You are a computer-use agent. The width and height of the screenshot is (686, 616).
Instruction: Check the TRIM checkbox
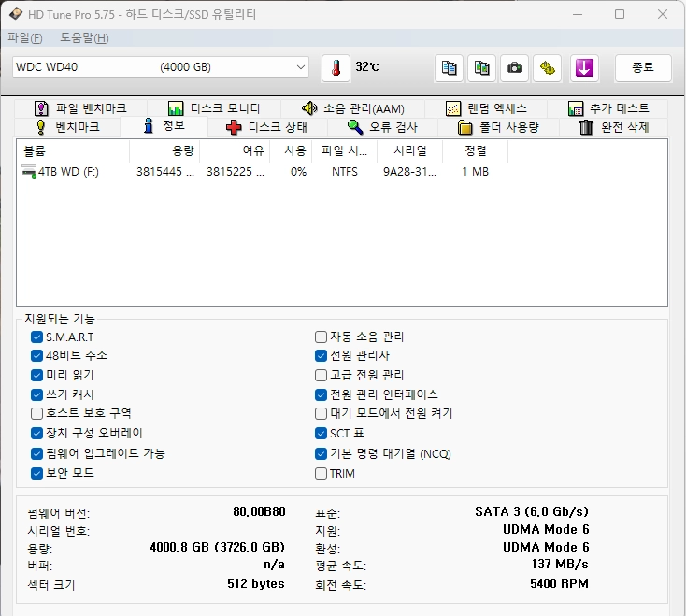coord(321,473)
